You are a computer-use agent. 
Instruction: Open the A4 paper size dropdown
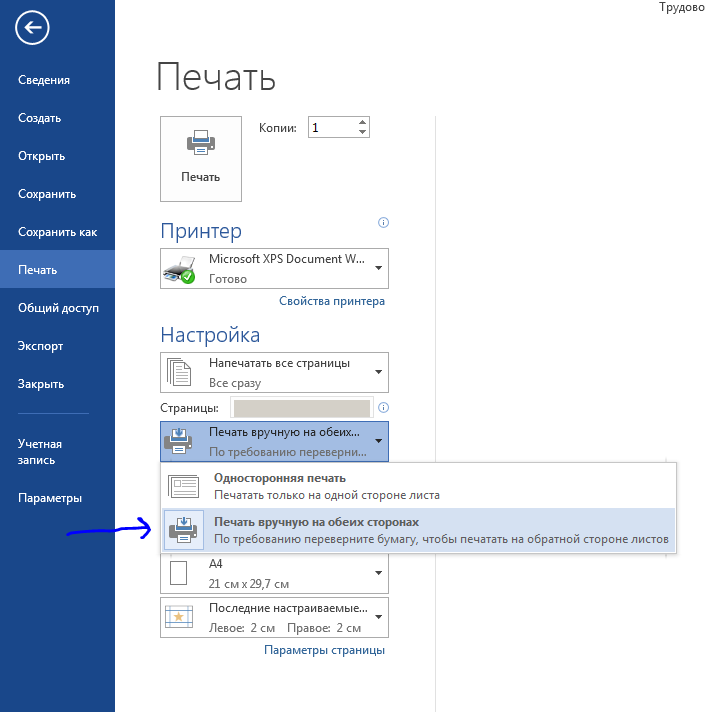coord(274,573)
